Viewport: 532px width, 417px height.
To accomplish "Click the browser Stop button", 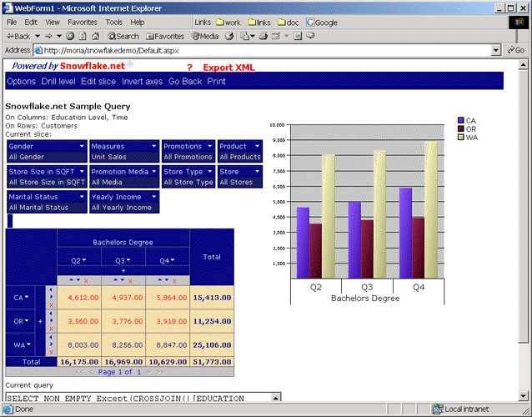I will pyautogui.click(x=70, y=36).
